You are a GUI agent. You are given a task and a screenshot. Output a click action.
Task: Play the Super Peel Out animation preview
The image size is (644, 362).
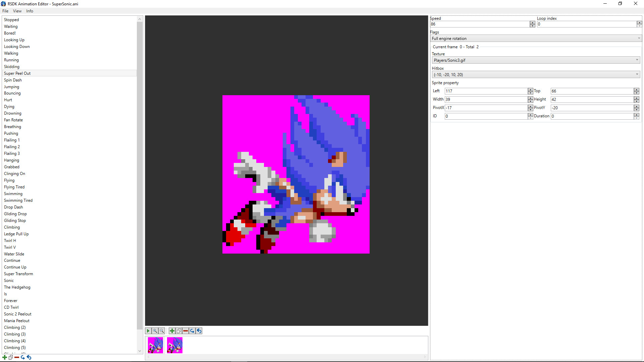[148, 331]
